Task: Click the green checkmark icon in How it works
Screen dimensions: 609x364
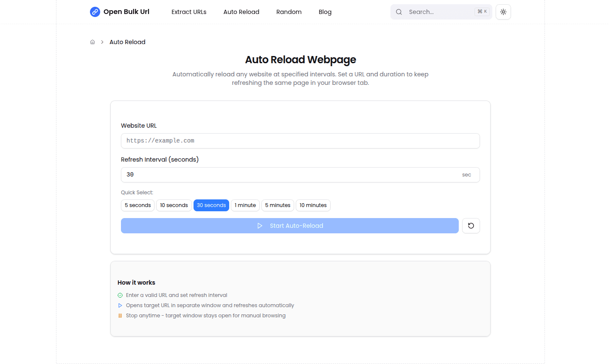Action: coord(120,295)
